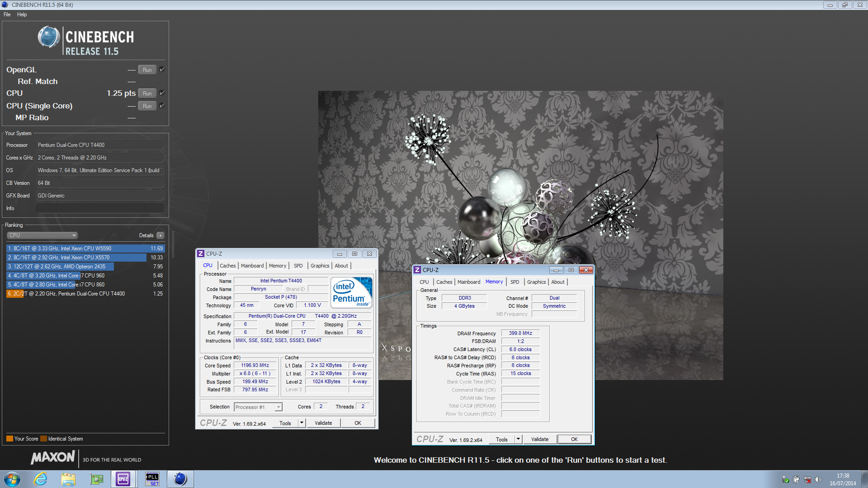
Task: Click OK in CPU-Z Memory window
Action: 574,439
